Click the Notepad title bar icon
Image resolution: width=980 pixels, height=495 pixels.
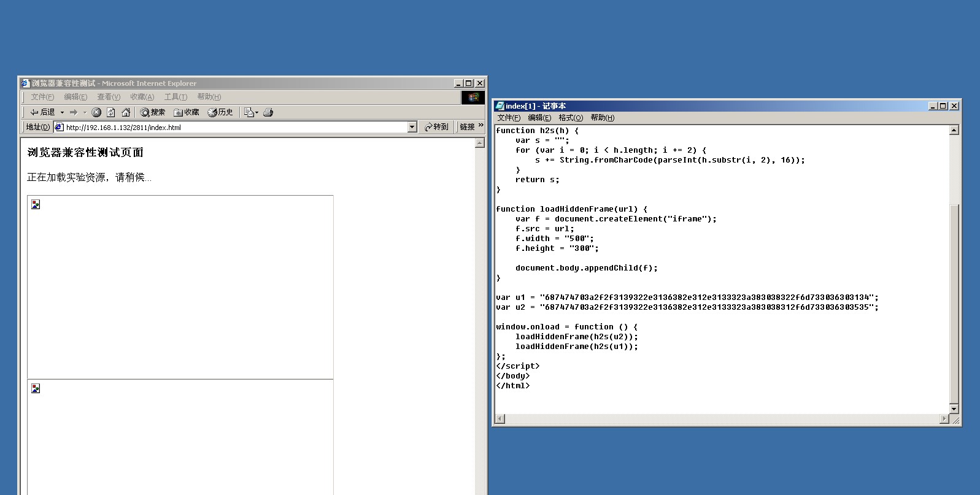500,106
